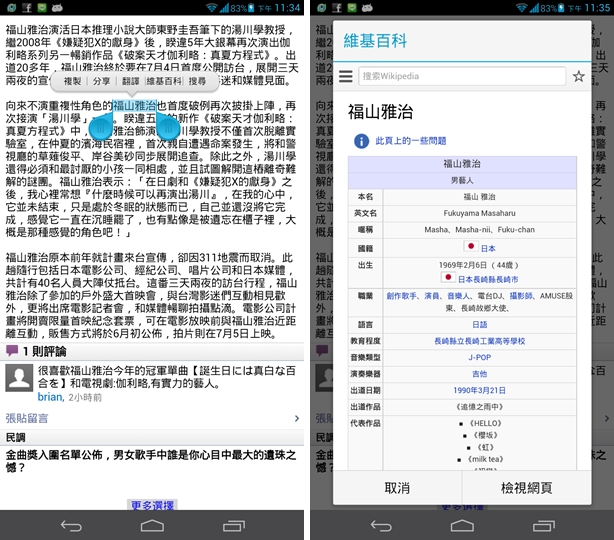Tap the 檢視網頁 button in Wikipedia dialog

(527, 488)
